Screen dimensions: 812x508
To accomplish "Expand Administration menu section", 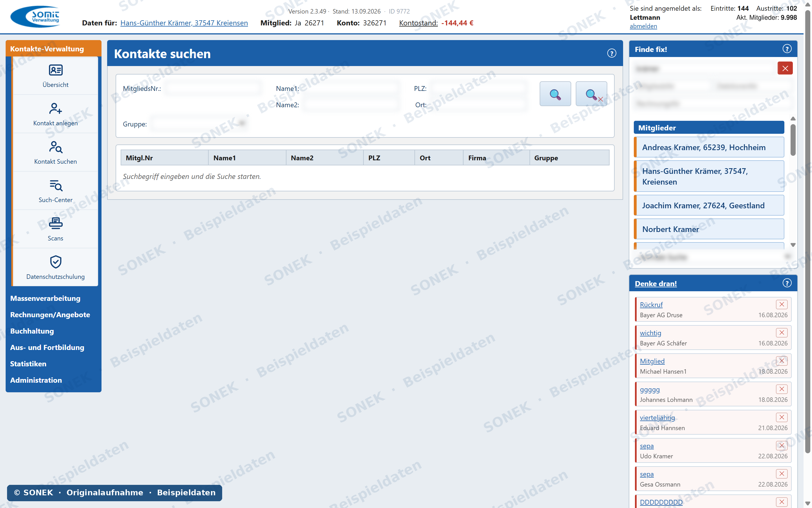I will coord(36,380).
